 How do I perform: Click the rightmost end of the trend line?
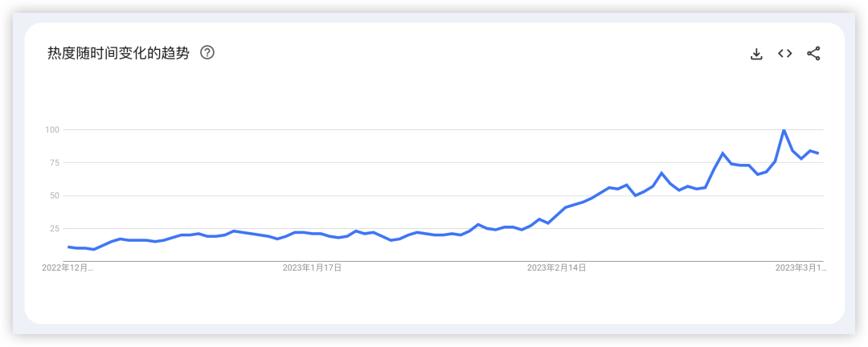tap(818, 153)
